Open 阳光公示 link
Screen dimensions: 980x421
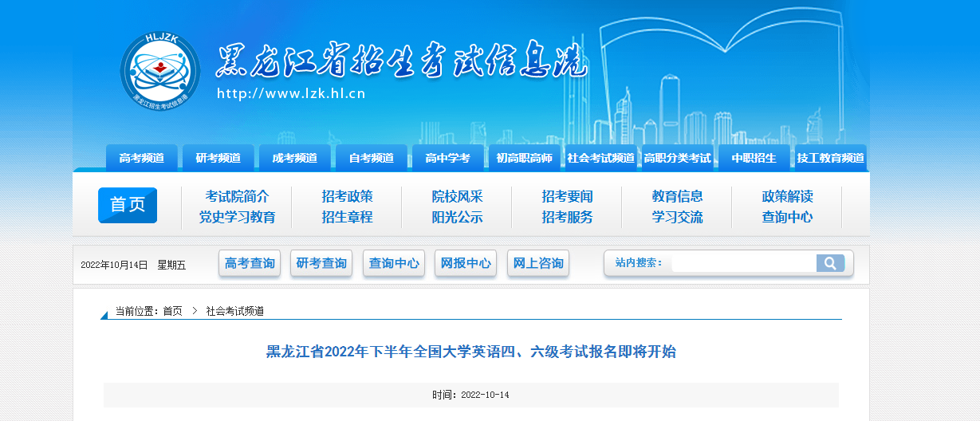click(457, 217)
